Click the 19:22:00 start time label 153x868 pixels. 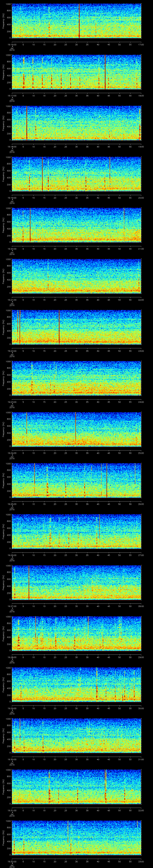click(x=12, y=351)
